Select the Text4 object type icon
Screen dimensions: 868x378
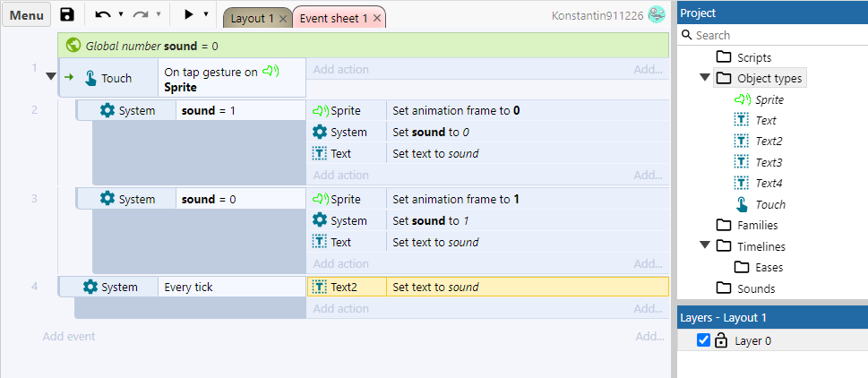pos(742,183)
